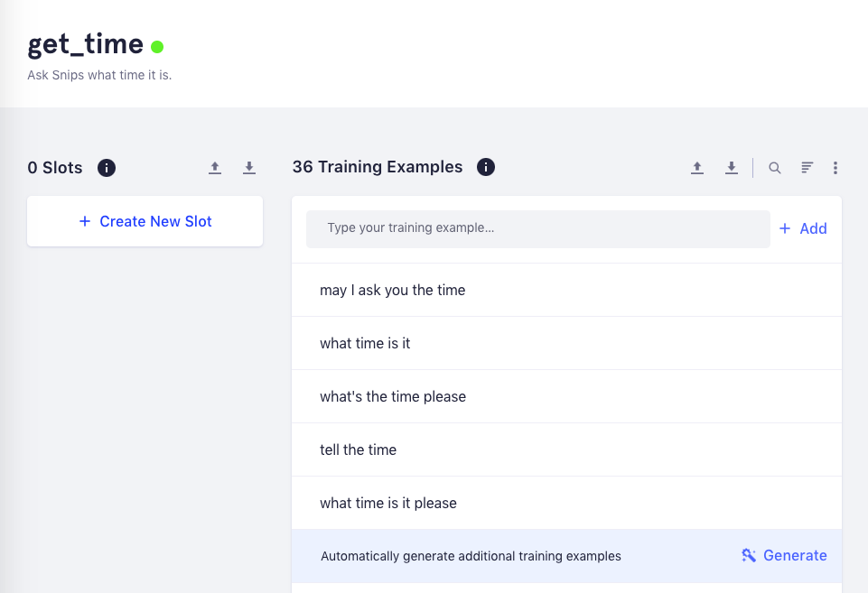Download training examples via download icon

click(732, 168)
